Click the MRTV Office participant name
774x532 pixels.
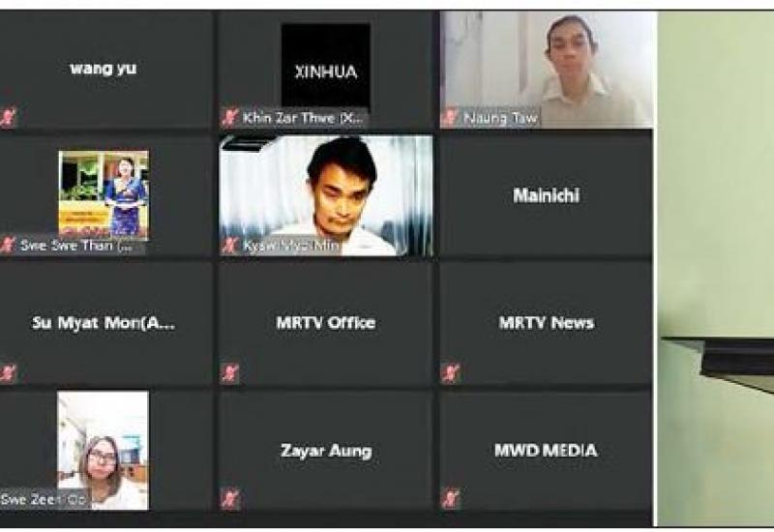326,323
